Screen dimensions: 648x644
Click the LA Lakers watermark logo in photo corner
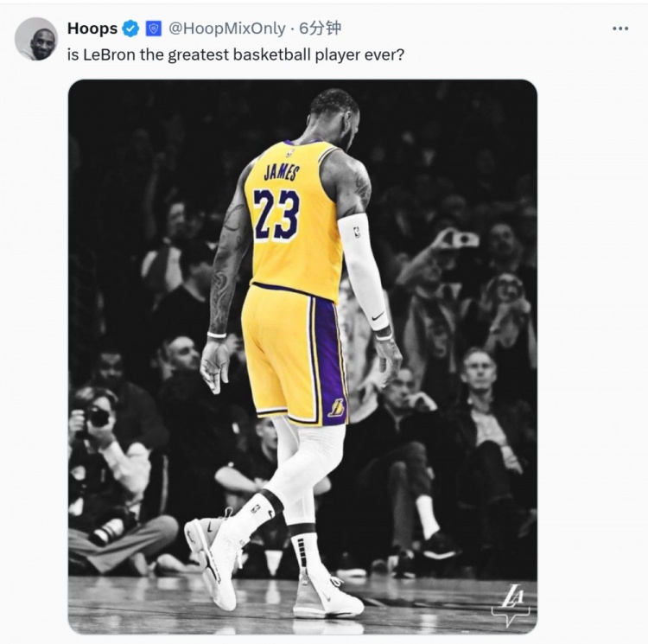click(x=511, y=604)
